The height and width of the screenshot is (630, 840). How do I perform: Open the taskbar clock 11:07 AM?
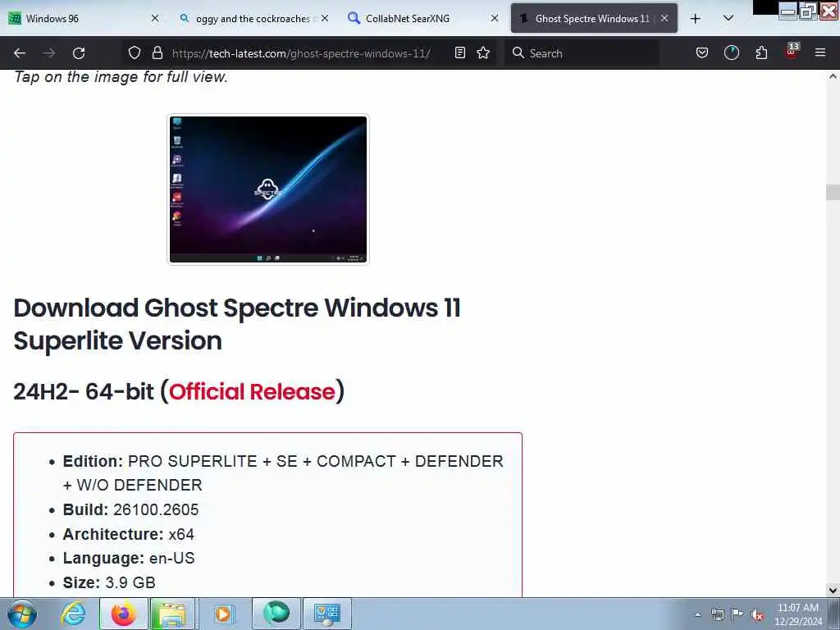pyautogui.click(x=798, y=614)
